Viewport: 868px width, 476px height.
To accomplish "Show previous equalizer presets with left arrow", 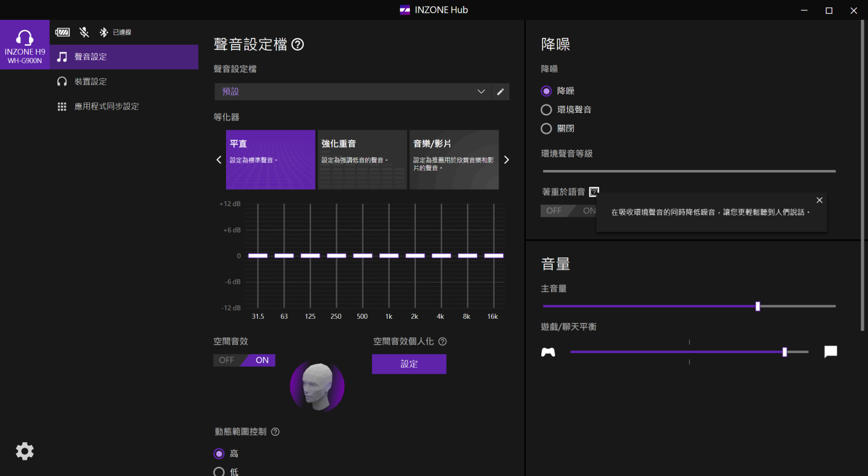I will (x=219, y=160).
